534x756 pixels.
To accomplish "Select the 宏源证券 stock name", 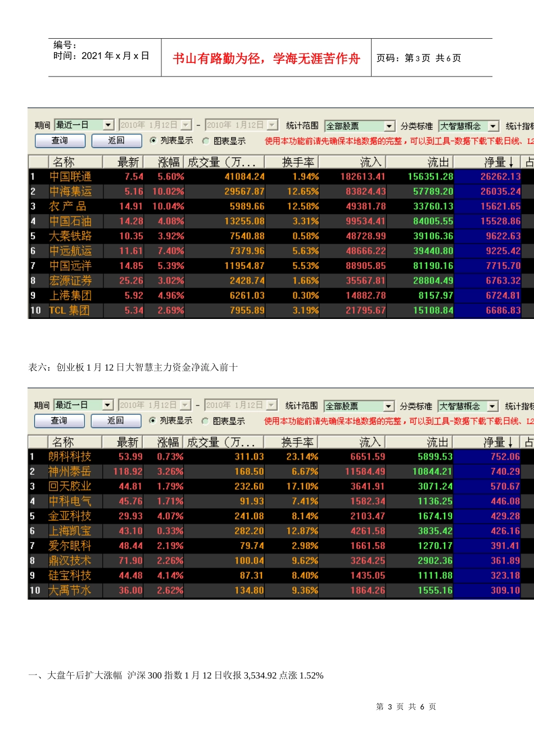I will pyautogui.click(x=70, y=280).
